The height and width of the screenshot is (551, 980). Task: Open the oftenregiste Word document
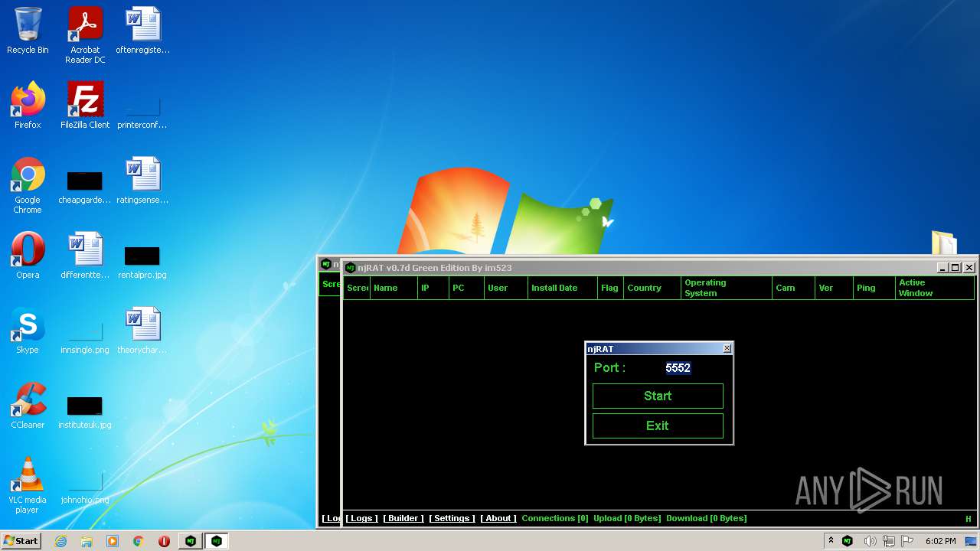(x=143, y=31)
